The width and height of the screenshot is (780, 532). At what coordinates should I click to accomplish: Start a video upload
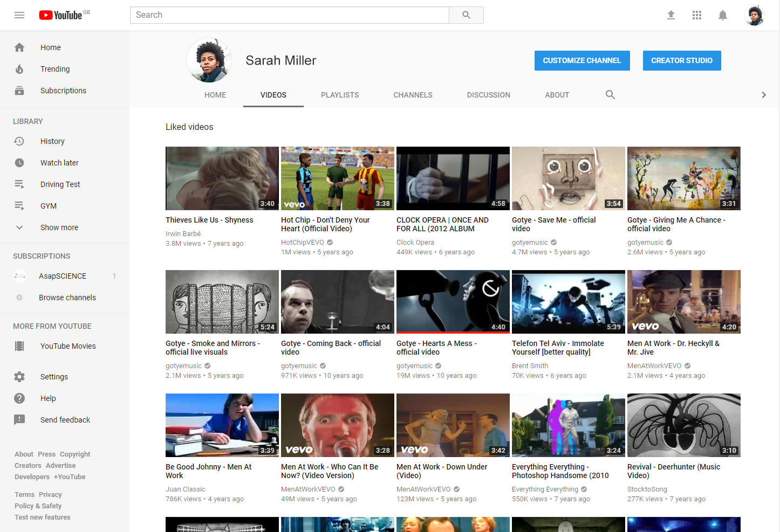670,15
